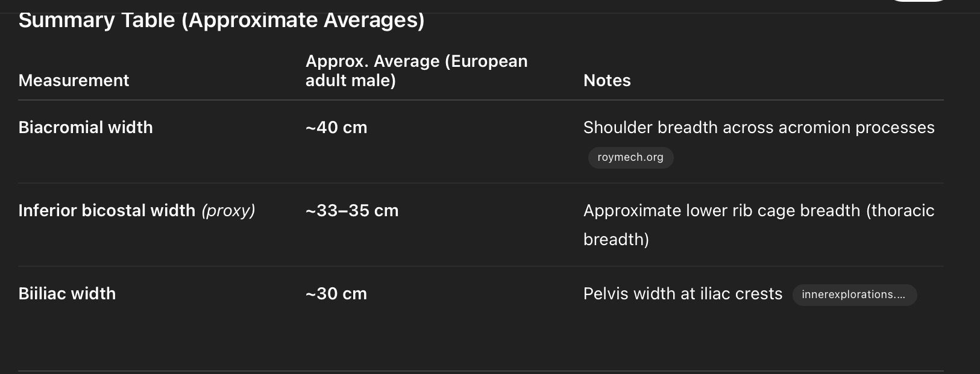The height and width of the screenshot is (374, 980).
Task: Click the Notes column header
Action: tap(607, 80)
